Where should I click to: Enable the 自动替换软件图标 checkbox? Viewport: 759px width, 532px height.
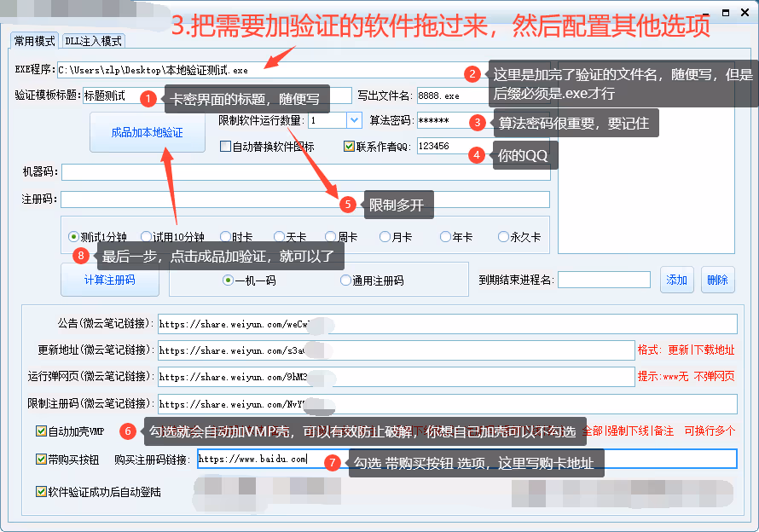[226, 147]
